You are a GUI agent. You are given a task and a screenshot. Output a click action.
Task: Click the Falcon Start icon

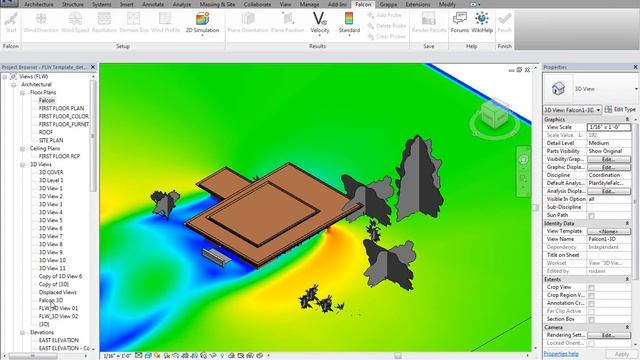tap(11, 19)
